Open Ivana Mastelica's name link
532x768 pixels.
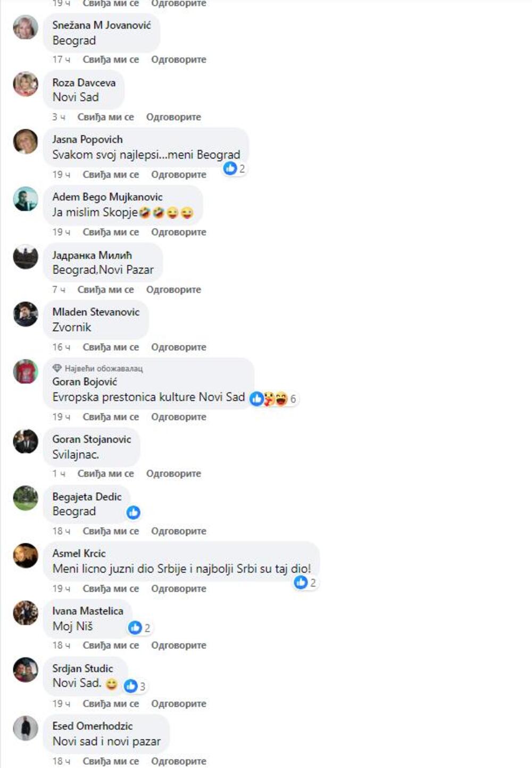tap(88, 611)
